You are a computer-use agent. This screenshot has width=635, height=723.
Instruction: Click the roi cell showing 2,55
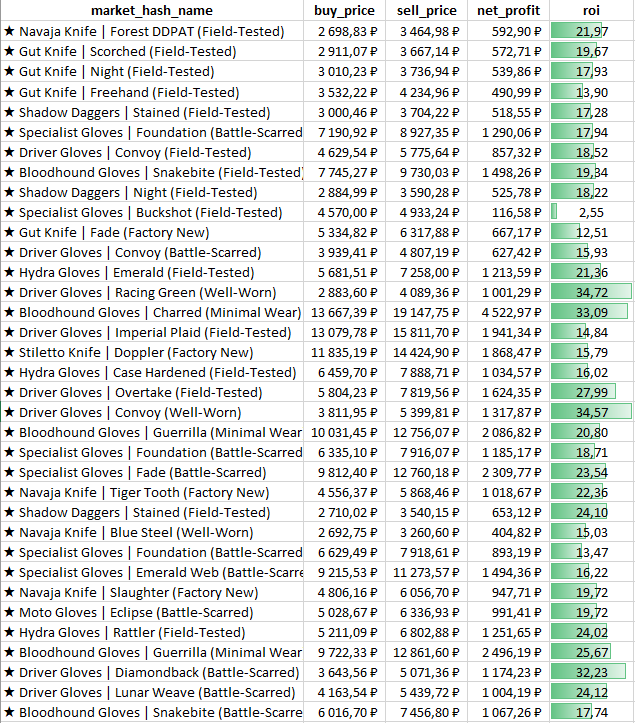592,212
